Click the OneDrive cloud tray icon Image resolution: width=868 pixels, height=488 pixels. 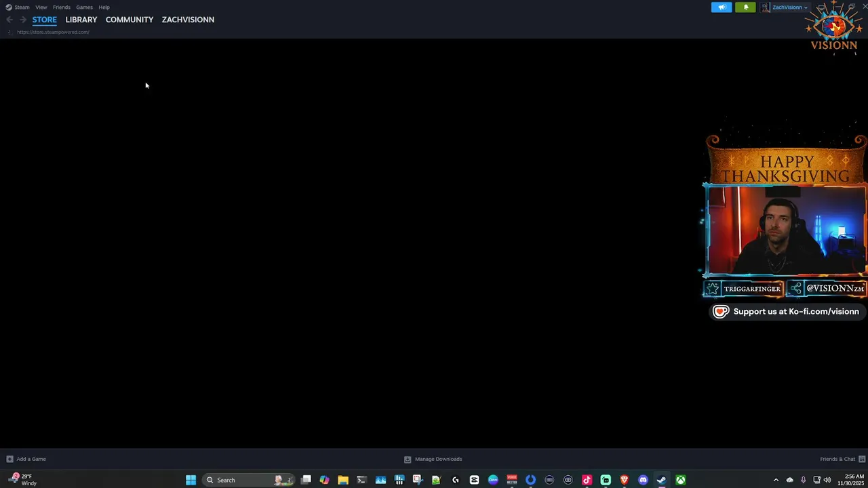pyautogui.click(x=789, y=480)
